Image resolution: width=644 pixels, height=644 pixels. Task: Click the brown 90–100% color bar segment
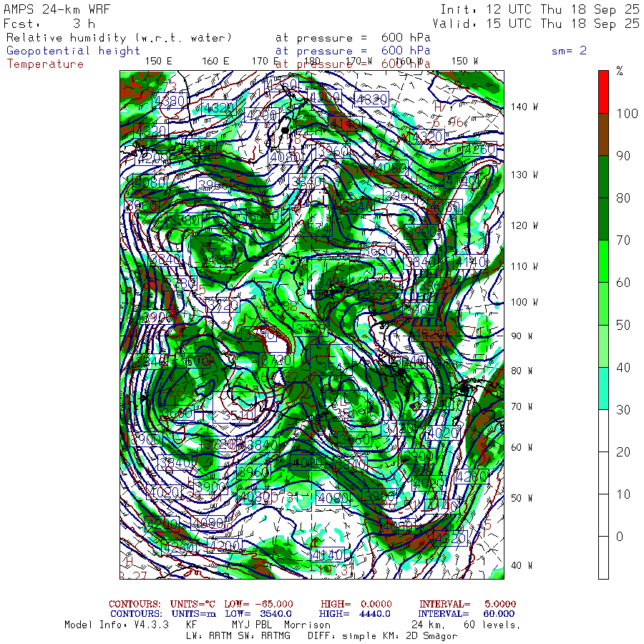(x=603, y=135)
